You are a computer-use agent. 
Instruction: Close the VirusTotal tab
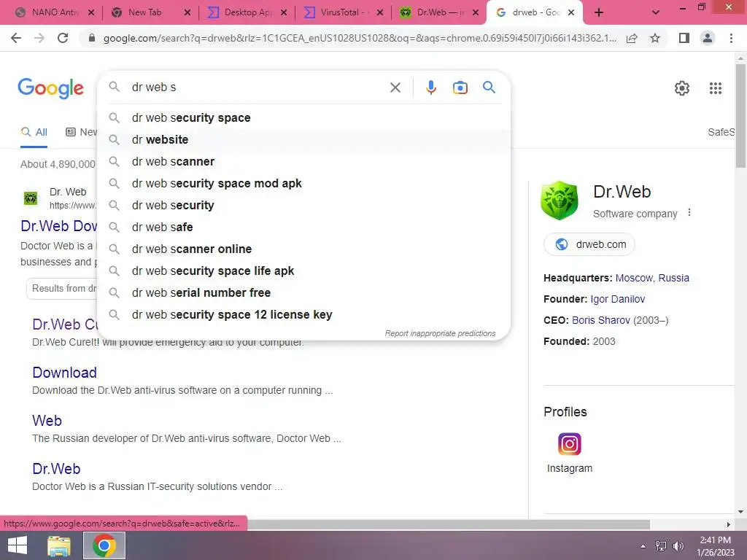point(379,13)
